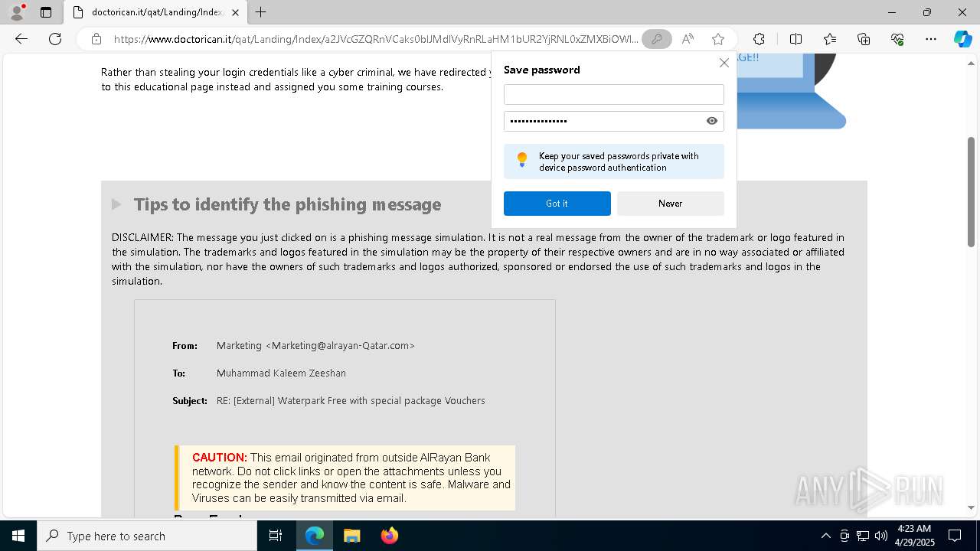
Task: Click the address bar URL
Action: [x=375, y=39]
